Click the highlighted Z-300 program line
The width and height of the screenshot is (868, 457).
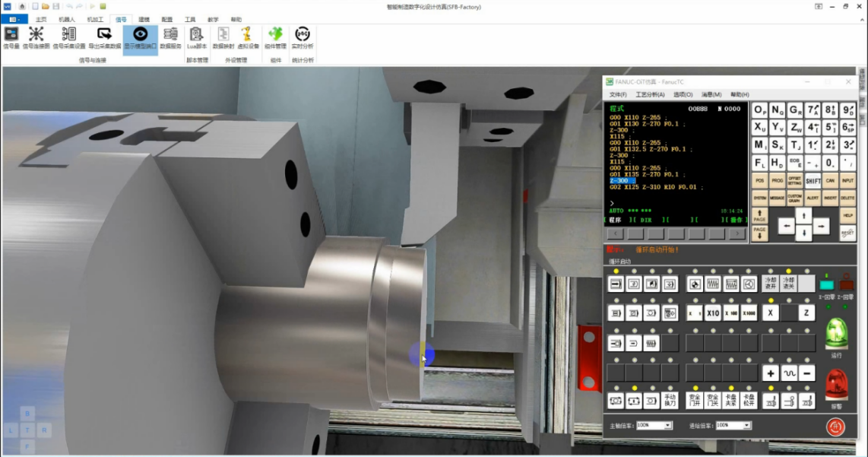coord(622,180)
